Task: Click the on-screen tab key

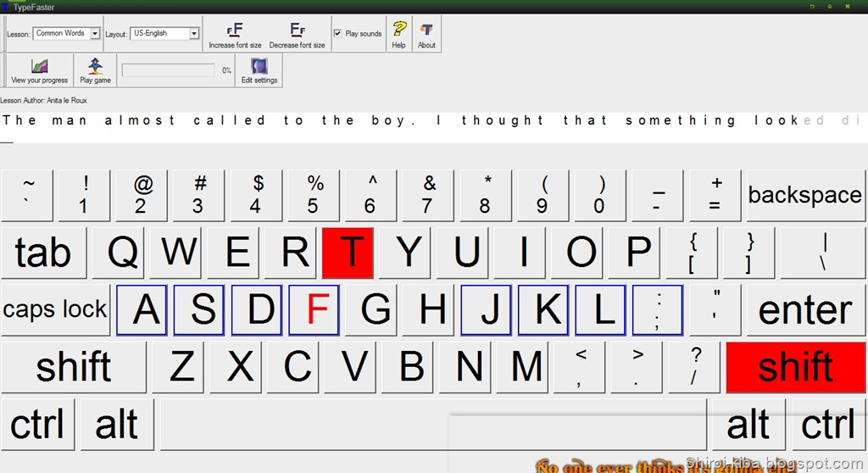Action: click(44, 253)
